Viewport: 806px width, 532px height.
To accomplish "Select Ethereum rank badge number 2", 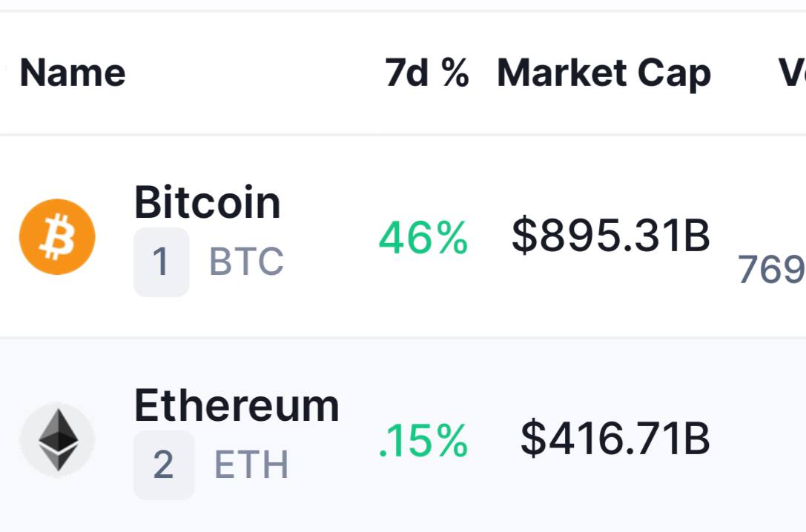I will point(164,465).
